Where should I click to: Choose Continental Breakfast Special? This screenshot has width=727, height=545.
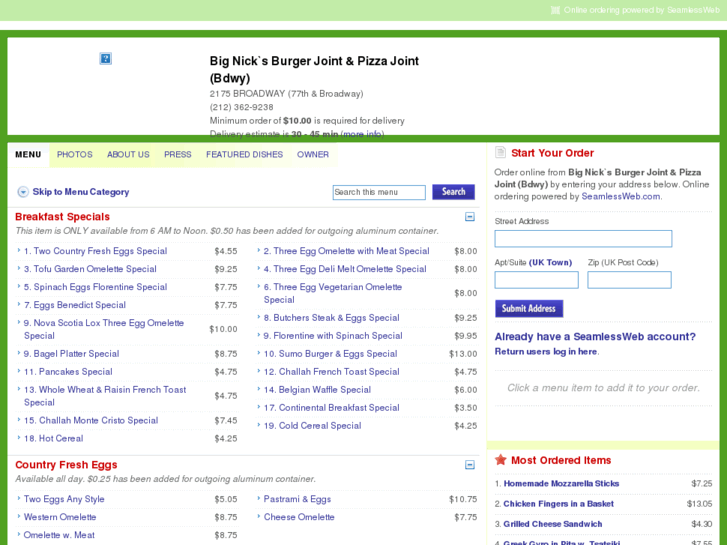pyautogui.click(x=332, y=408)
